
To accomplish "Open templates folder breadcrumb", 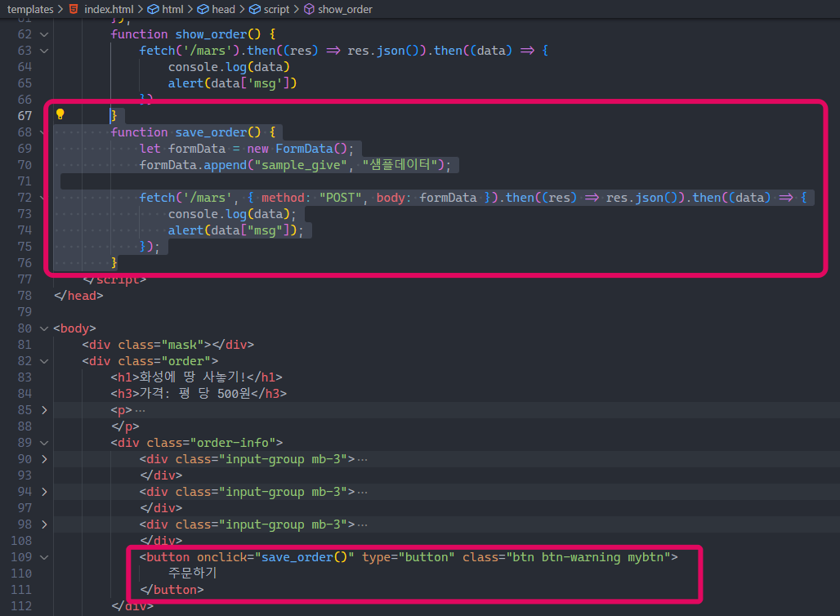I will point(30,9).
